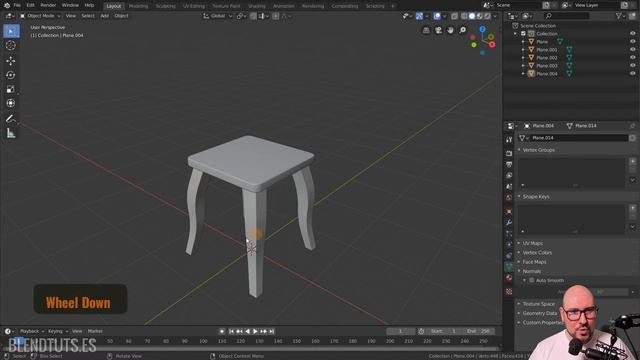Select the 3D Cursor tool
Image resolution: width=640 pixels, height=360 pixels.
(x=11, y=46)
